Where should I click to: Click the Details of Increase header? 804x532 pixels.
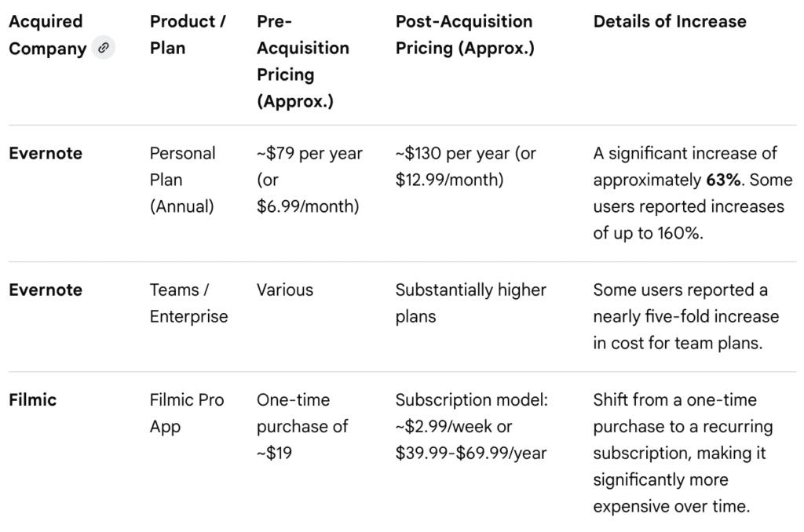[x=669, y=21]
